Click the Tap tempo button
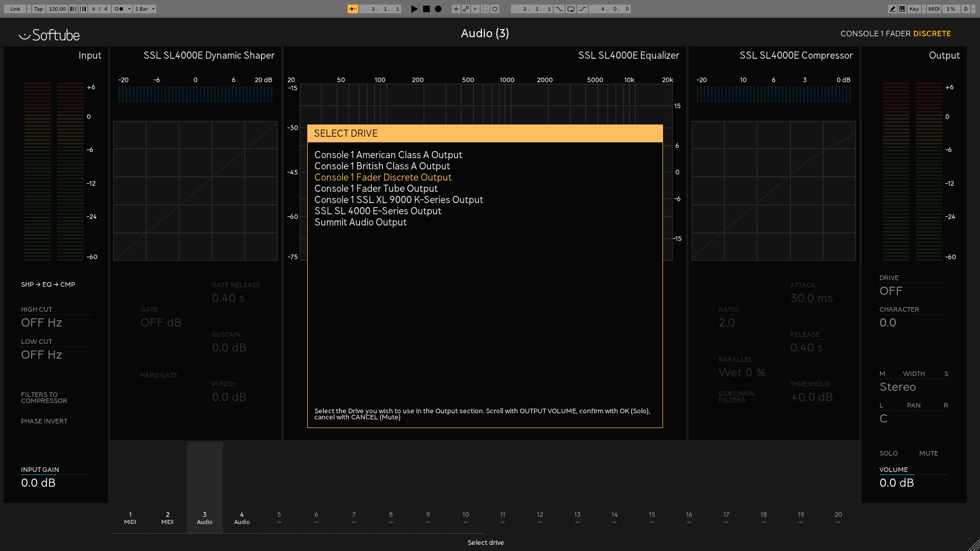 pos(38,9)
